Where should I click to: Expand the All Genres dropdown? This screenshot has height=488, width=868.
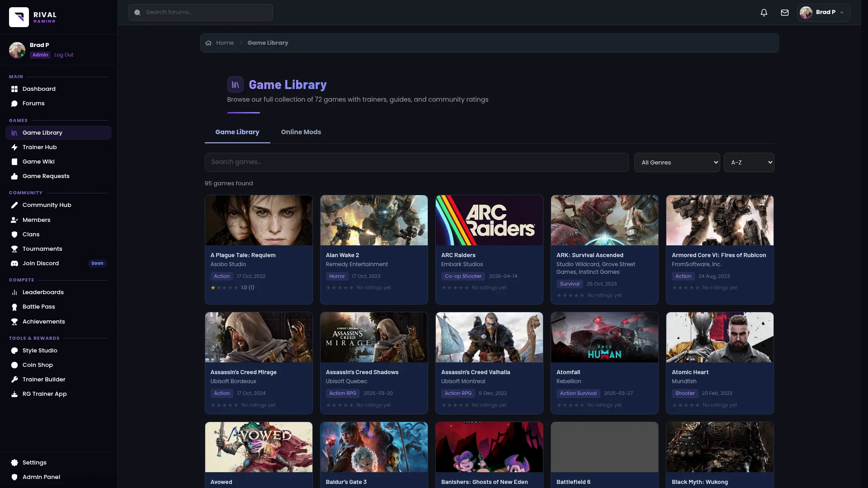[677, 163]
